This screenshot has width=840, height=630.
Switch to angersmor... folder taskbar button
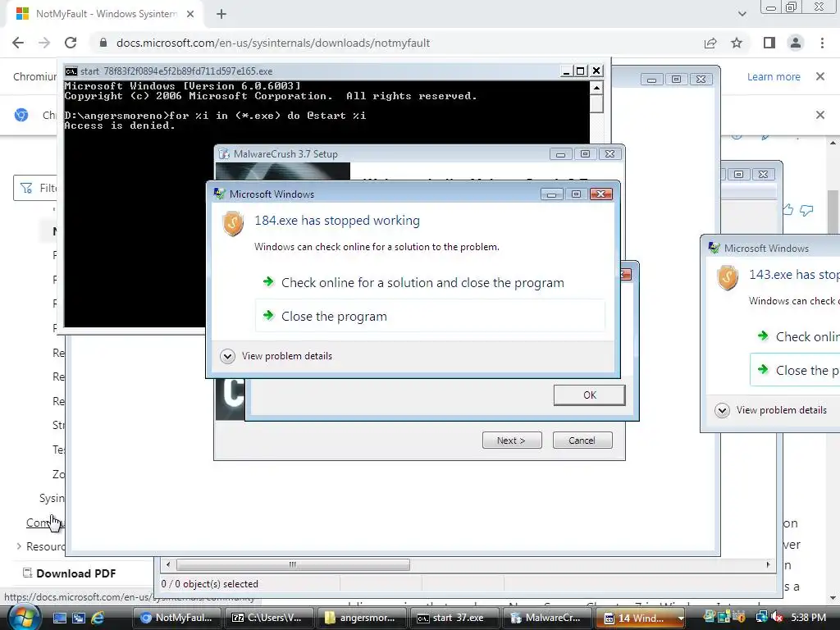point(362,618)
